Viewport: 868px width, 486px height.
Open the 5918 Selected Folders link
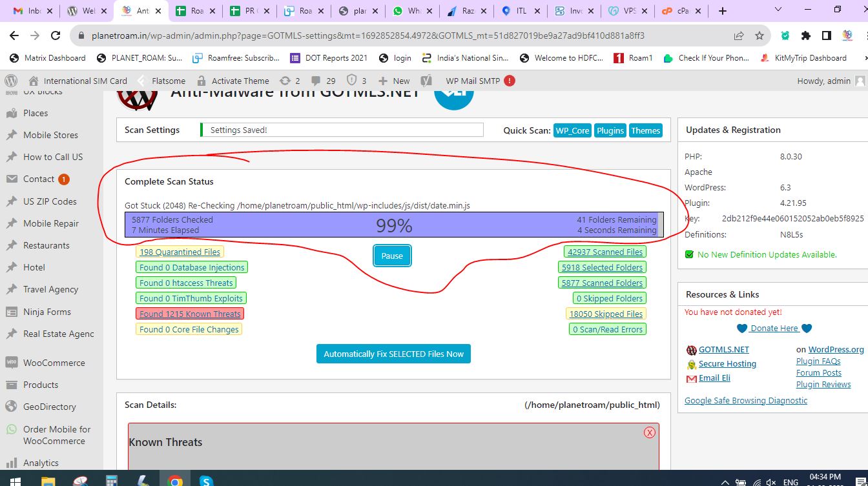coord(603,267)
